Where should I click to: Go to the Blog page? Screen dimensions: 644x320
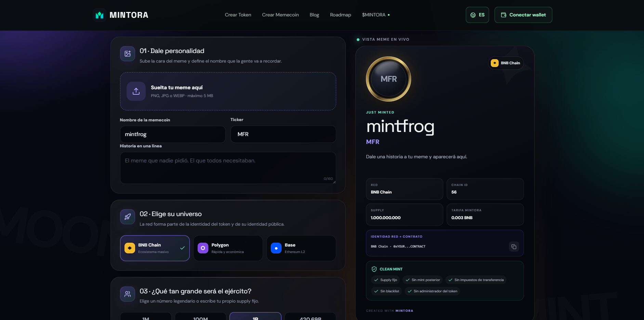pyautogui.click(x=314, y=15)
